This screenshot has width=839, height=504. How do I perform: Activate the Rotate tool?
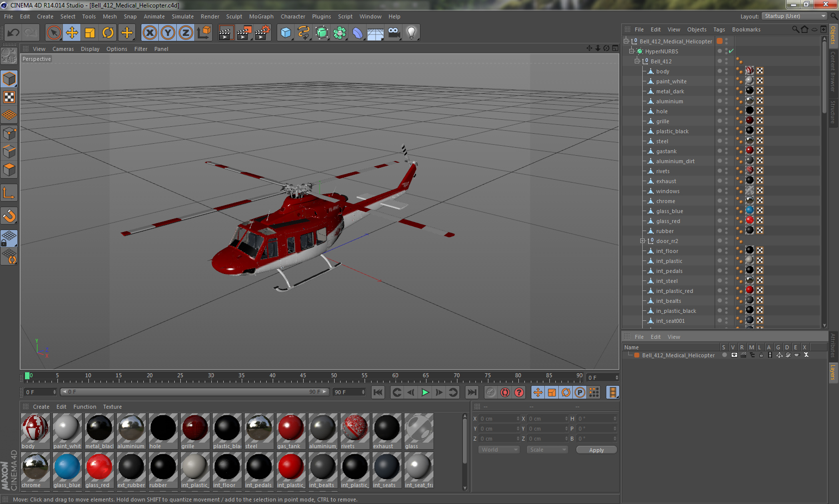pyautogui.click(x=108, y=33)
